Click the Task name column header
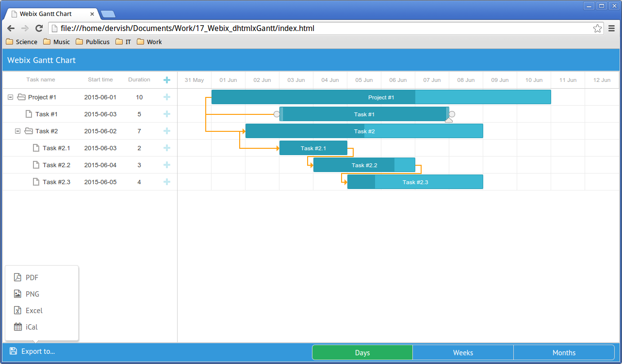Image resolution: width=622 pixels, height=364 pixels. point(41,79)
